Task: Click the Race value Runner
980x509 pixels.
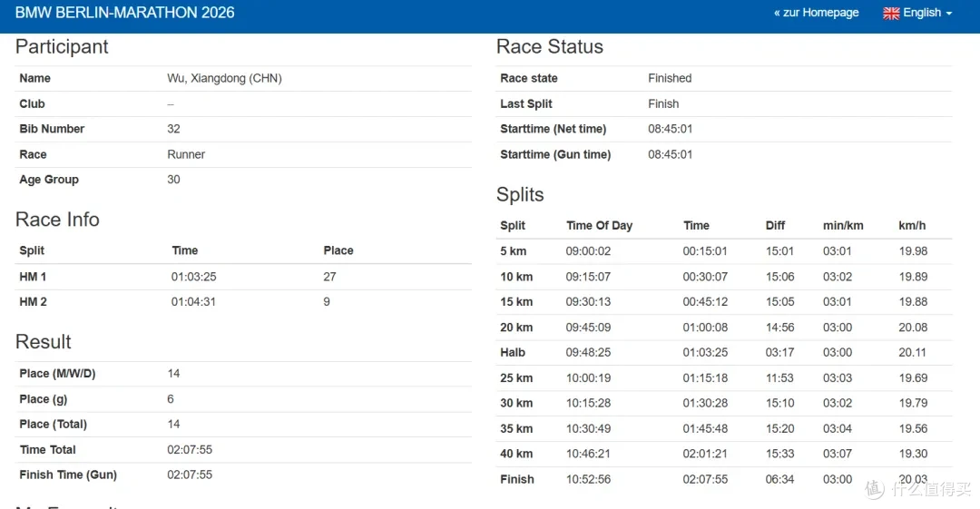Action: tap(186, 154)
